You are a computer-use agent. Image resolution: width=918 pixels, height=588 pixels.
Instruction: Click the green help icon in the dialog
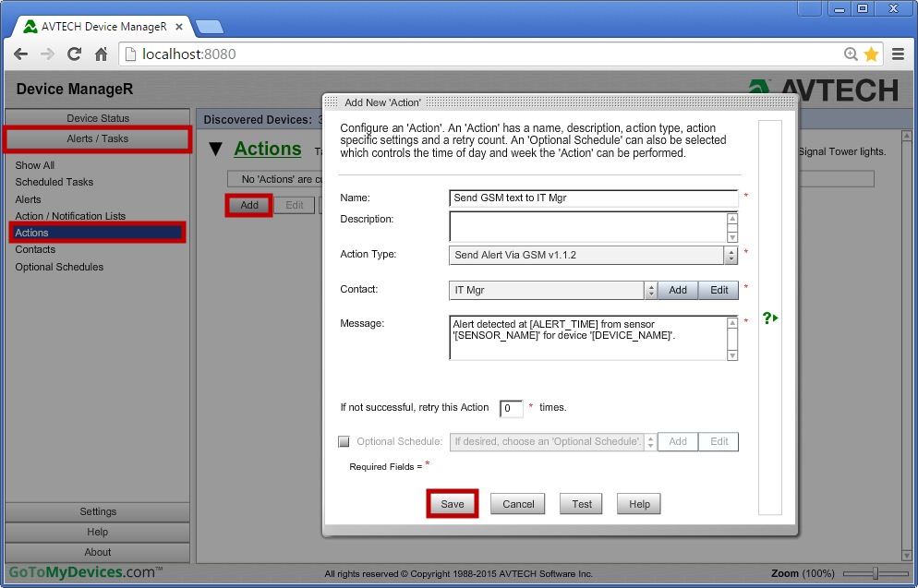coord(769,318)
